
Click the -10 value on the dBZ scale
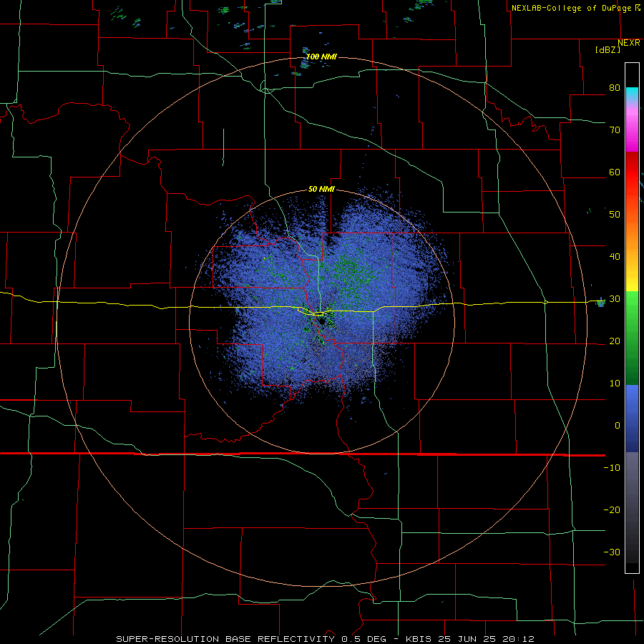click(612, 468)
